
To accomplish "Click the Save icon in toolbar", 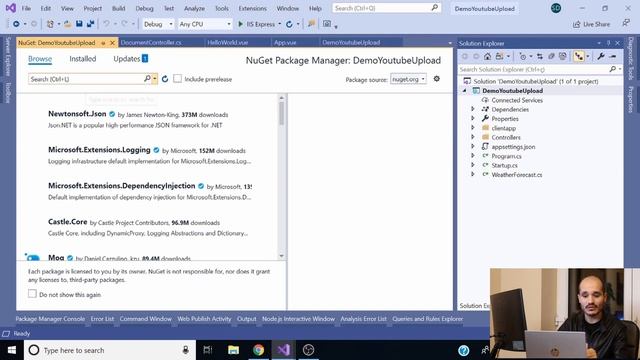I will 79,24.
